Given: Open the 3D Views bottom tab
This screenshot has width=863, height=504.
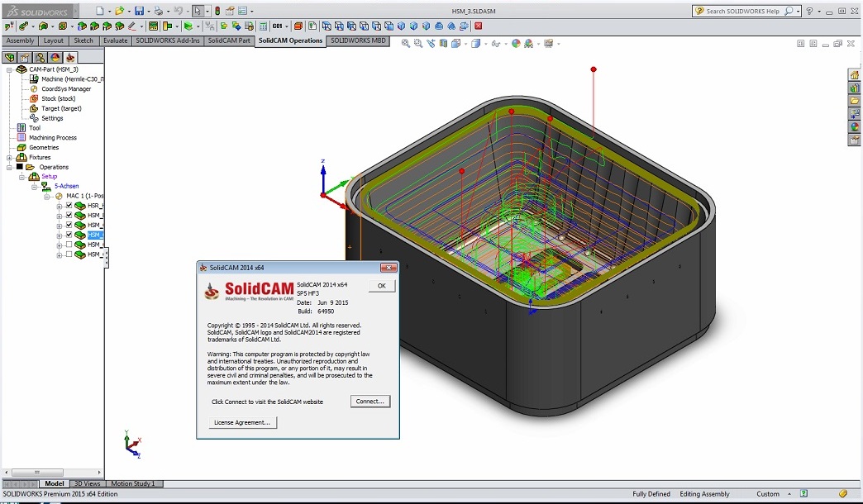Looking at the screenshot, I should point(88,483).
